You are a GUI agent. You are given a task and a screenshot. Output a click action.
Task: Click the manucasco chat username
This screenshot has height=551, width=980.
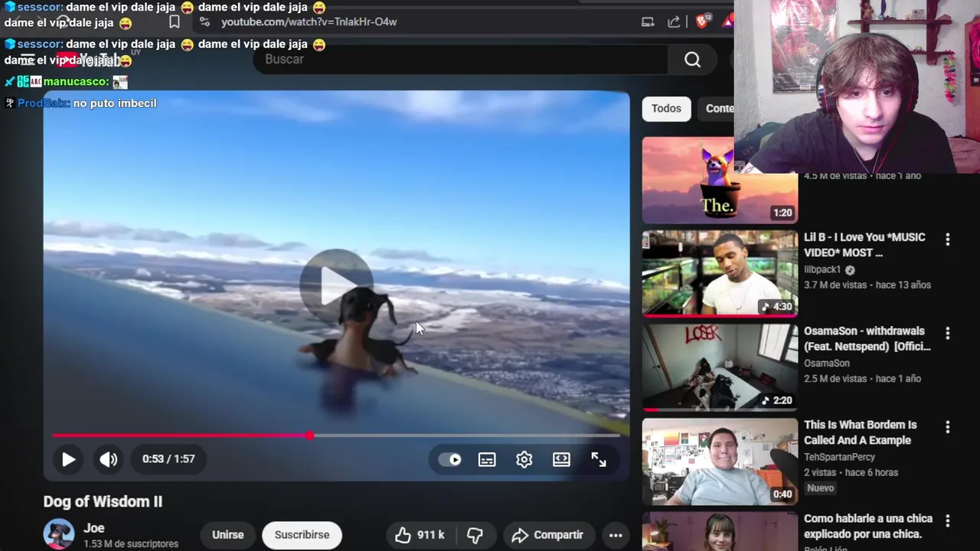click(x=76, y=81)
